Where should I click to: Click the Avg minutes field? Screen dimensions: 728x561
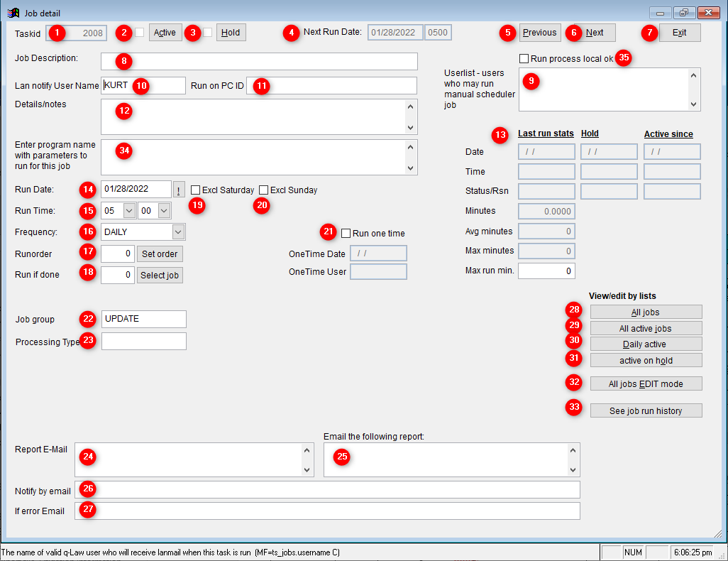[x=546, y=231]
